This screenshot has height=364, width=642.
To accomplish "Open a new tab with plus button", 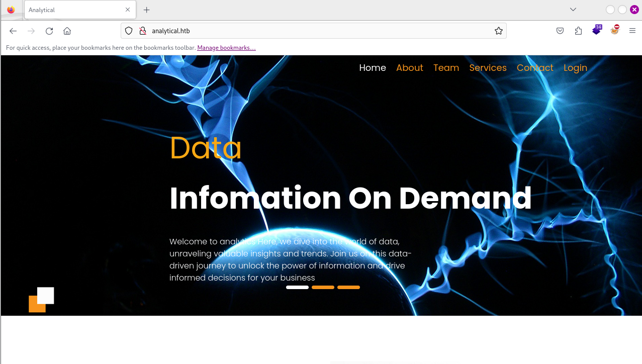I will [147, 10].
